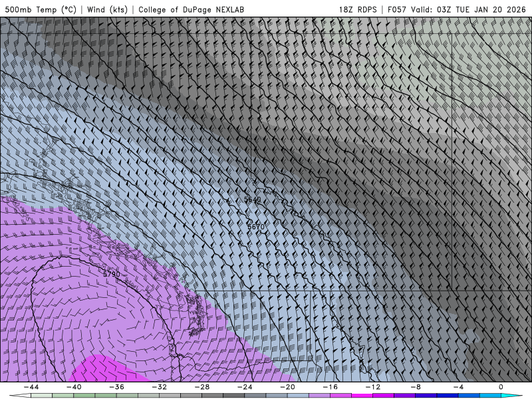Select the -8 colorbar tick label
The height and width of the screenshot is (399, 532).
tap(416, 387)
